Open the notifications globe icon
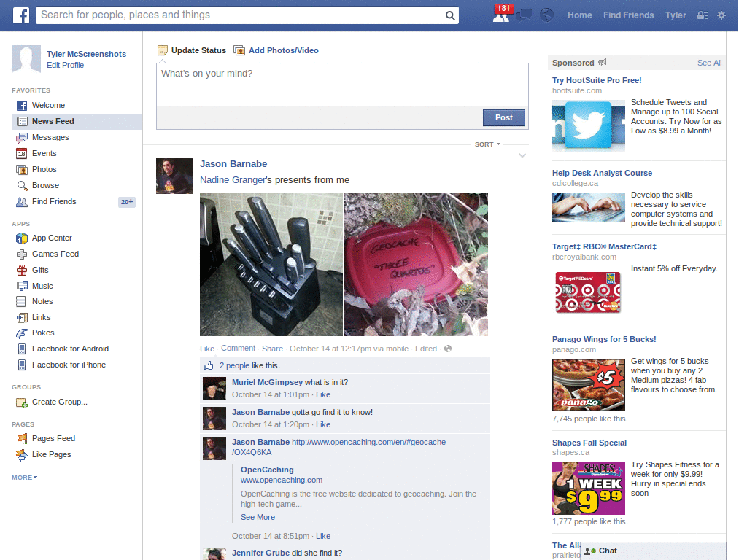 (547, 15)
